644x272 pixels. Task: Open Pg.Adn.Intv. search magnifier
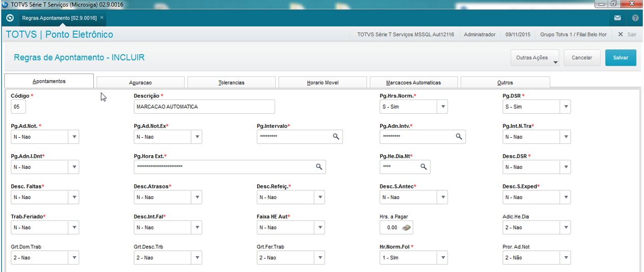[x=459, y=137]
